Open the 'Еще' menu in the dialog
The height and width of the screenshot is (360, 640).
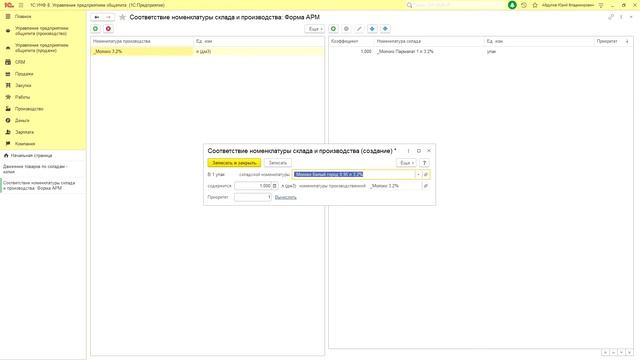(406, 163)
